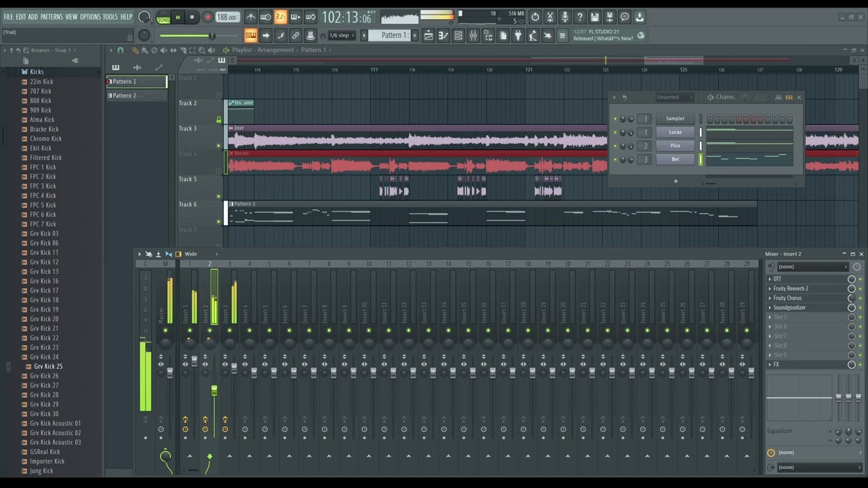Click the globe news icon

(642, 35)
